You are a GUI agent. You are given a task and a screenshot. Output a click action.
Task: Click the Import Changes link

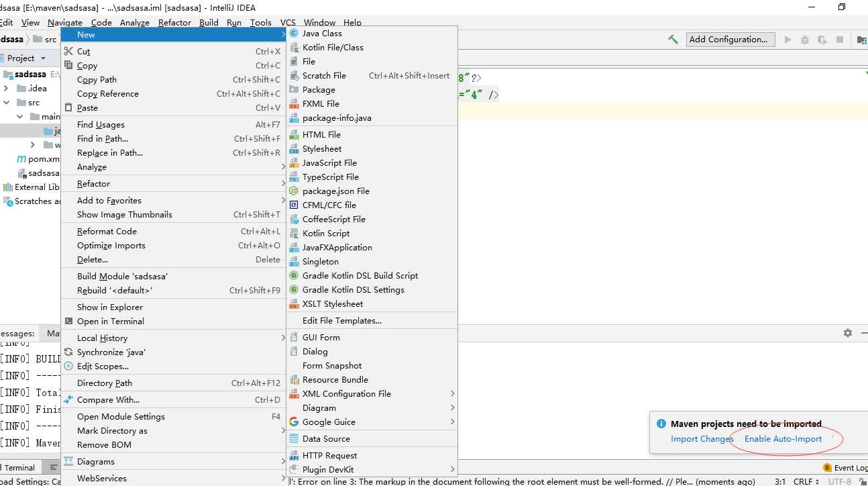pos(702,439)
